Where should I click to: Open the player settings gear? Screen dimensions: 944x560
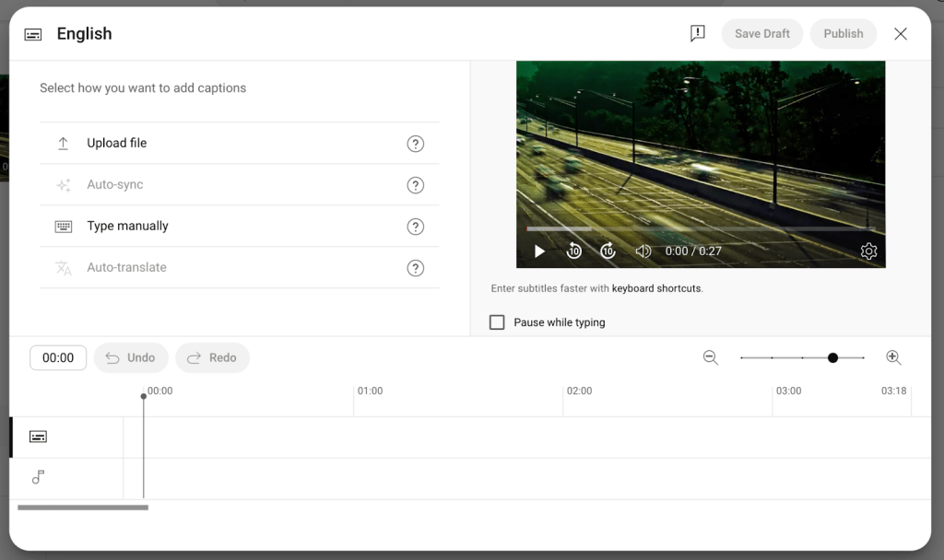[867, 251]
